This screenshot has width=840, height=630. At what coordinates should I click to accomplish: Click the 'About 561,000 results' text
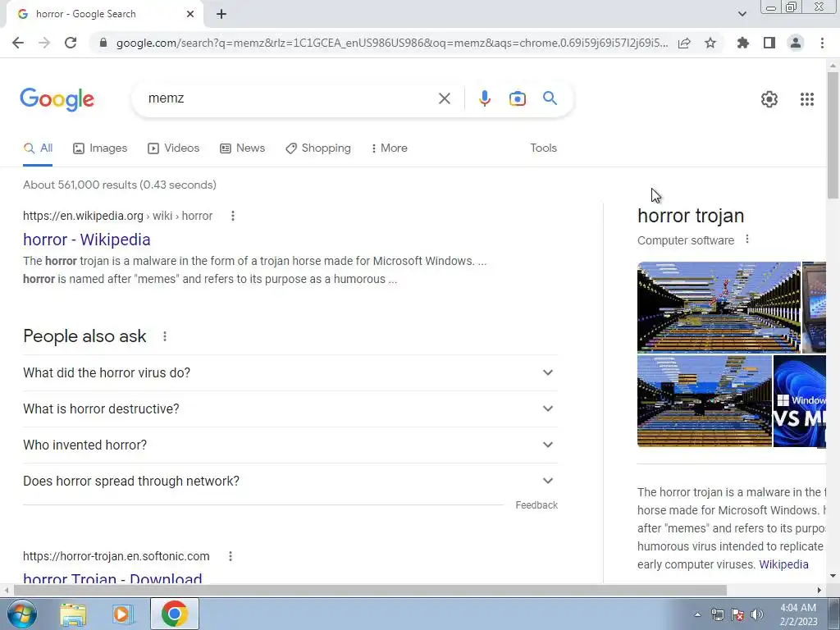click(x=120, y=185)
